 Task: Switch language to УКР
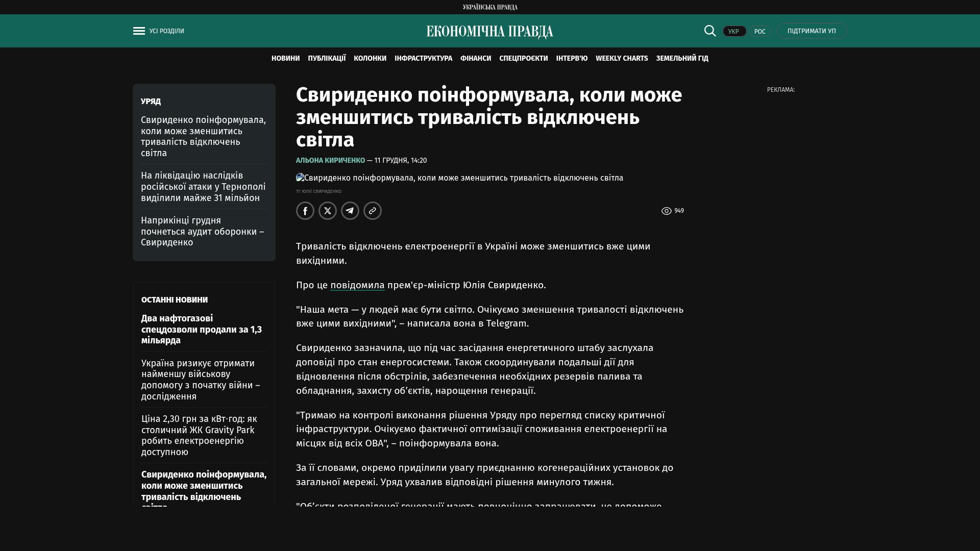734,32
